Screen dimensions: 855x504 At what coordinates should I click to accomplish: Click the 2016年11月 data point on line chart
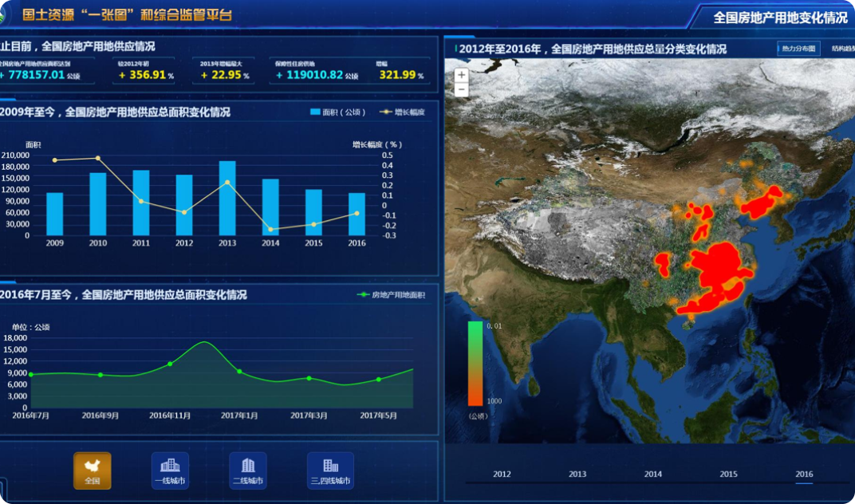pos(170,364)
